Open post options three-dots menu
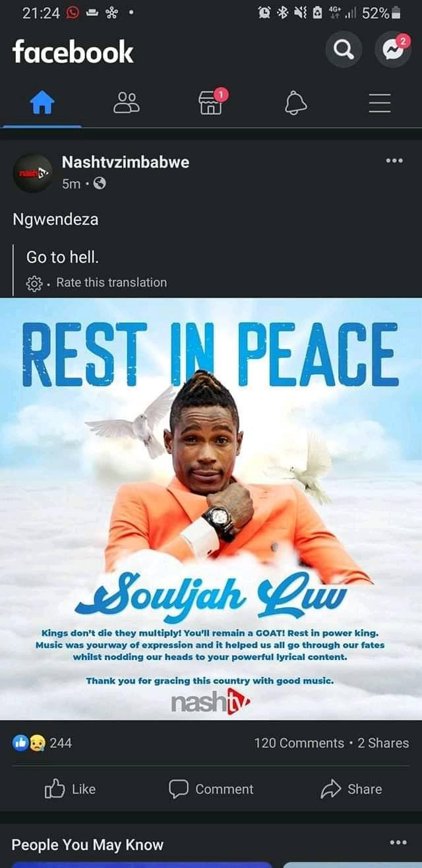Viewport: 422px width, 868px height. (x=394, y=160)
